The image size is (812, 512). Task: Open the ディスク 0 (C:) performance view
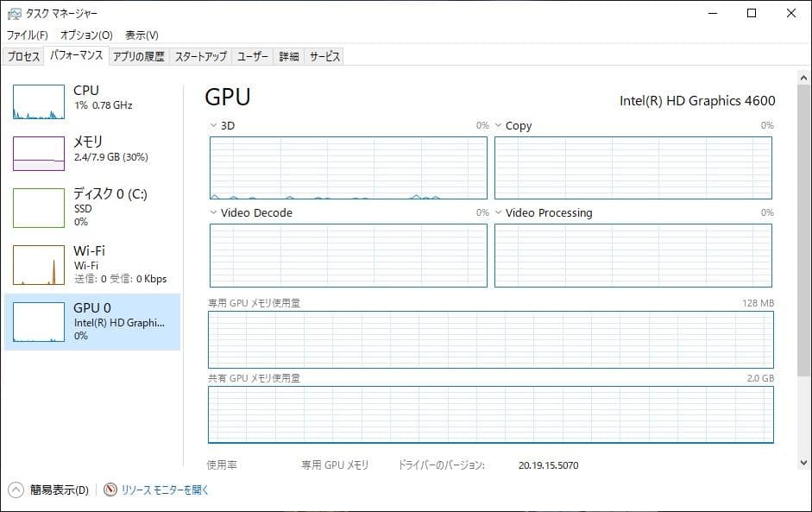tap(38, 207)
